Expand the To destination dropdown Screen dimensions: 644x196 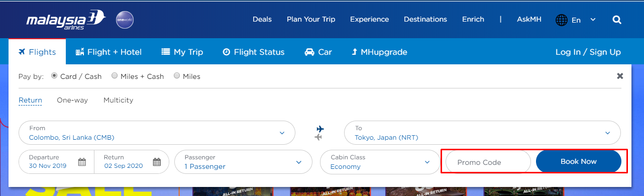[482, 133]
